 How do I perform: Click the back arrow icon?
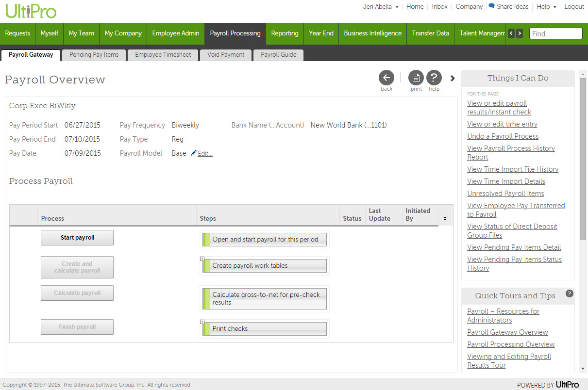point(386,78)
